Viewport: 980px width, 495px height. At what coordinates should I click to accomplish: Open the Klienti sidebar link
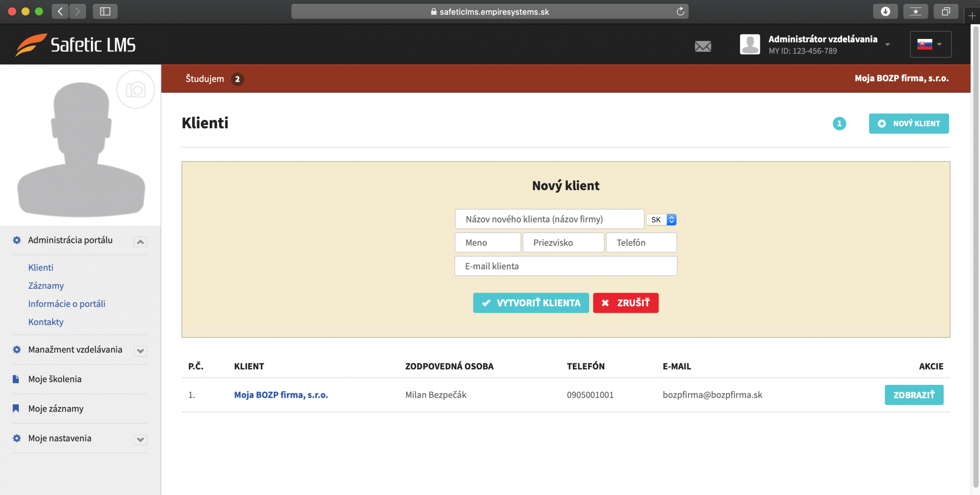[41, 267]
